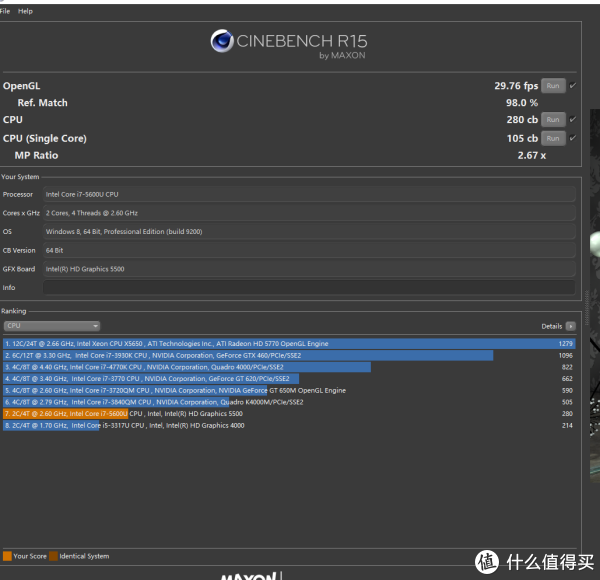Click the Ref. Match value 98.0 %
This screenshot has height=580, width=600.
(x=522, y=103)
